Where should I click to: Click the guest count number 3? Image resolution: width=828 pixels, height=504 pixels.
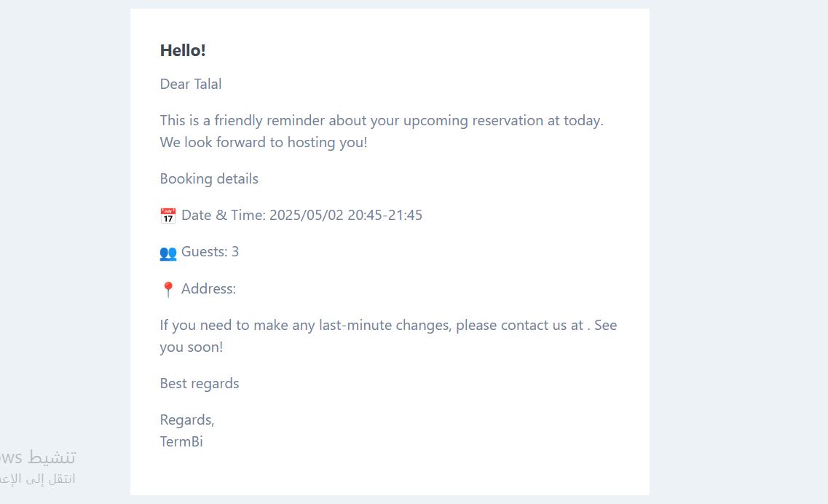point(235,251)
